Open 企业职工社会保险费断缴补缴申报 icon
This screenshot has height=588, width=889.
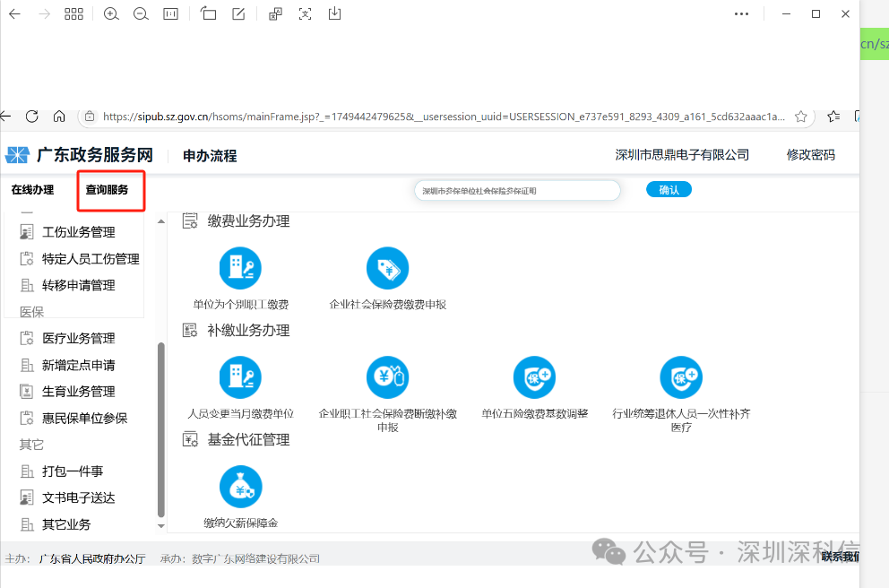(387, 377)
